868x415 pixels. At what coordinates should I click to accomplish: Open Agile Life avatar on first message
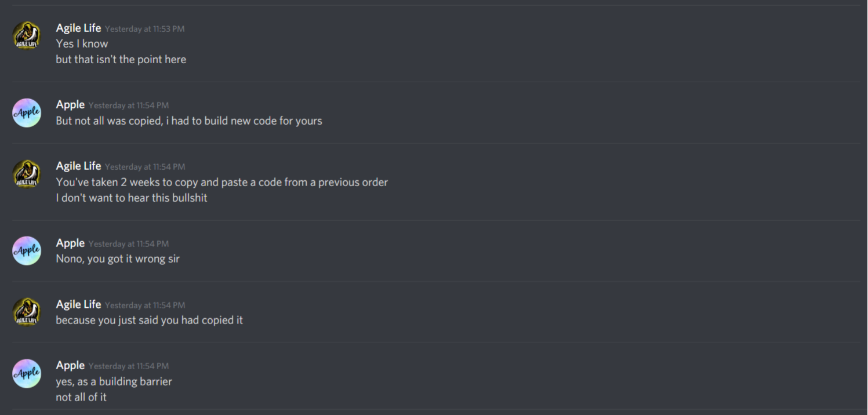pos(27,36)
